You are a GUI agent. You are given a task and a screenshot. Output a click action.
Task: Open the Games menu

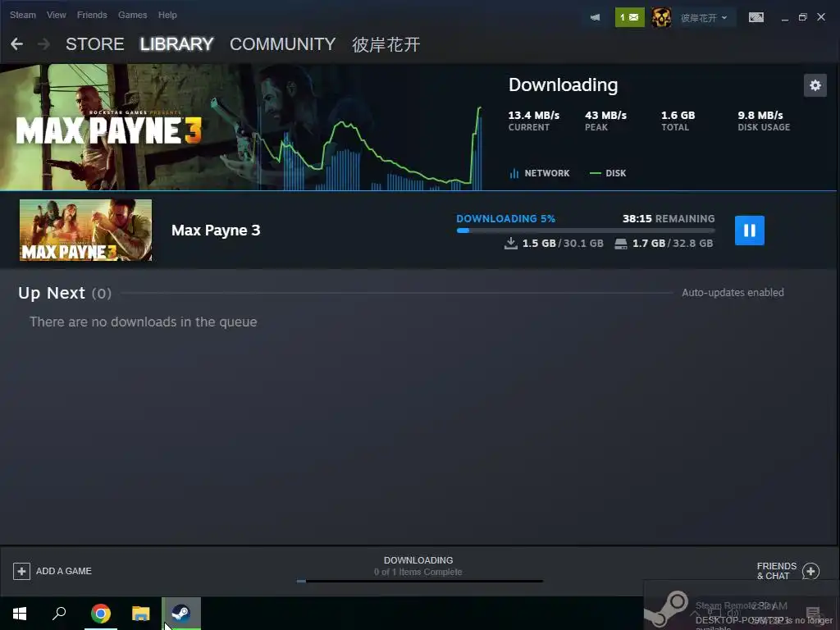132,15
